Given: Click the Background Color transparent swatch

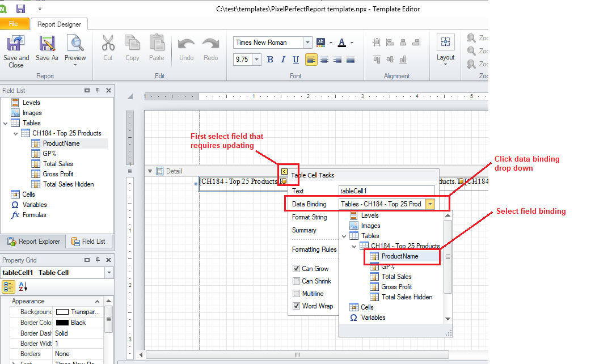Looking at the screenshot, I should pyautogui.click(x=62, y=312).
